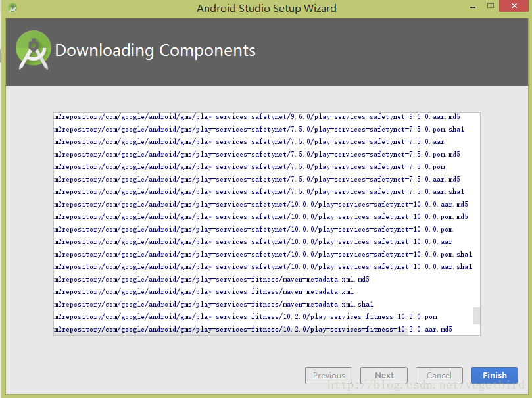Select the safetynet-7.5.0.aar.sha1 log line
The image size is (532, 398).
259,191
